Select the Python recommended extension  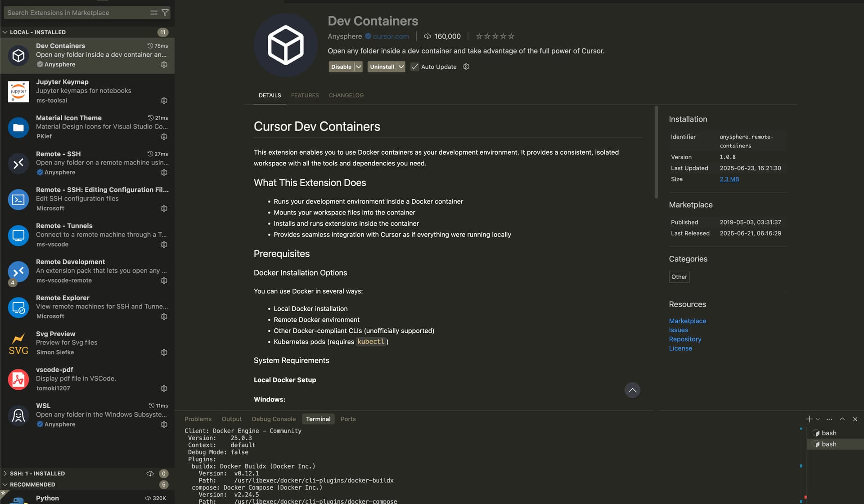87,497
